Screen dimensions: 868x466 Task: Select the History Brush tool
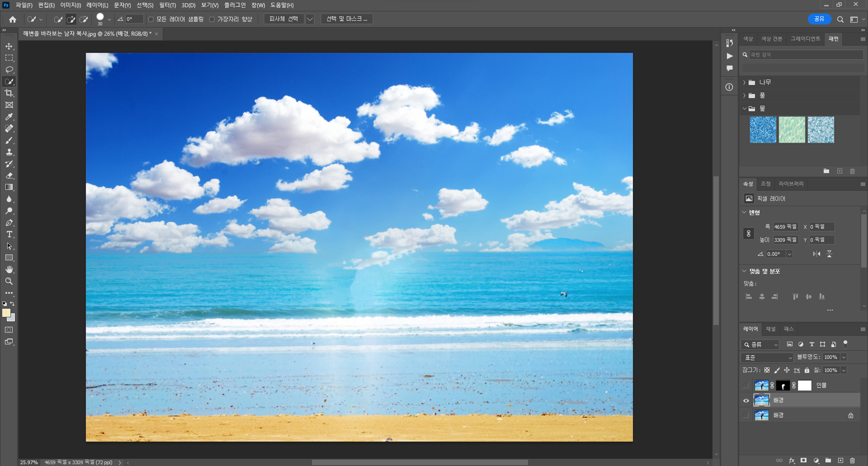click(9, 164)
